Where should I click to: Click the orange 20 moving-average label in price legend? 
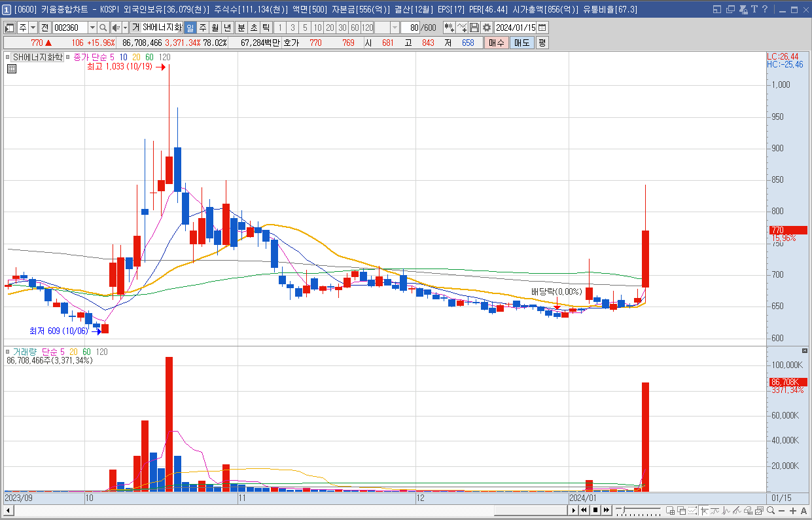tap(136, 58)
